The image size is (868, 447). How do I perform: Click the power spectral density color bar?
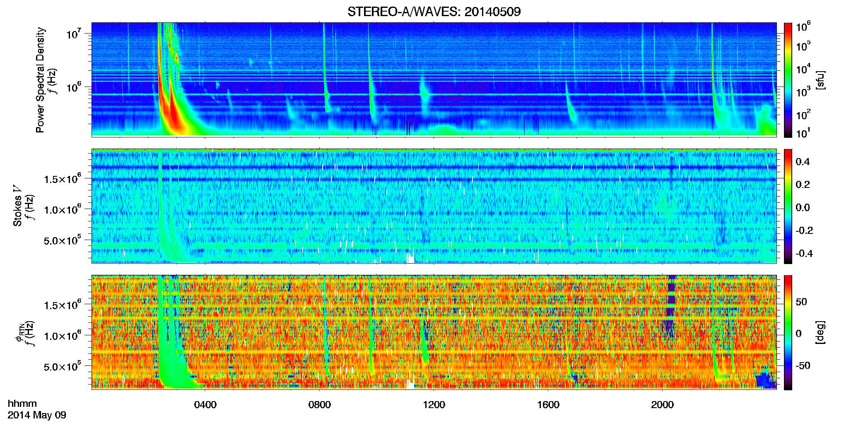click(x=788, y=80)
